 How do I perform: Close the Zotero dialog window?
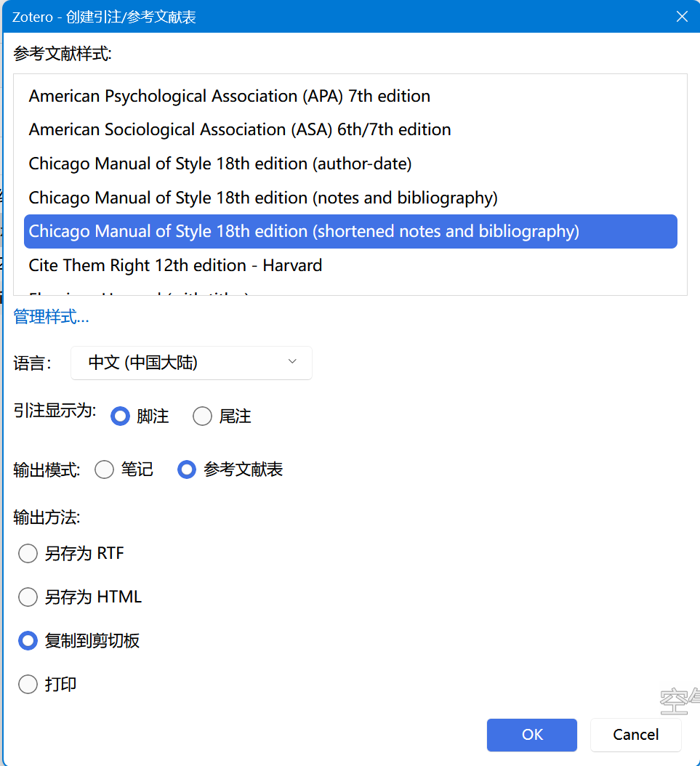pyautogui.click(x=682, y=17)
